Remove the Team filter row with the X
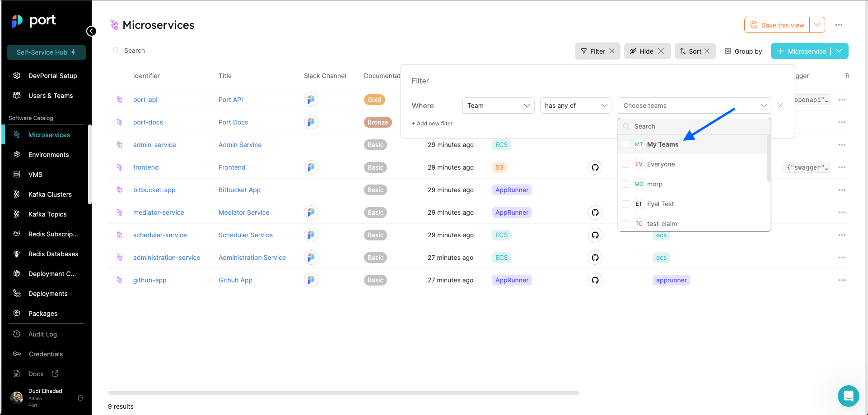This screenshot has height=415, width=868. click(780, 106)
